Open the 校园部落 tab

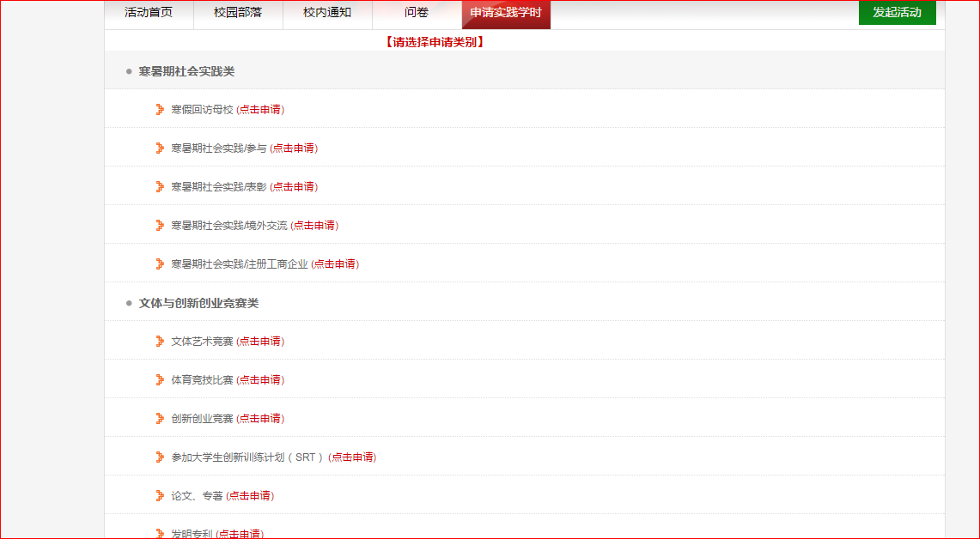point(238,13)
